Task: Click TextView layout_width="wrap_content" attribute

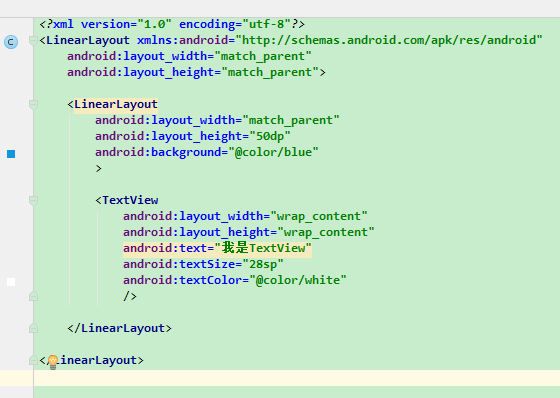Action: [245, 216]
